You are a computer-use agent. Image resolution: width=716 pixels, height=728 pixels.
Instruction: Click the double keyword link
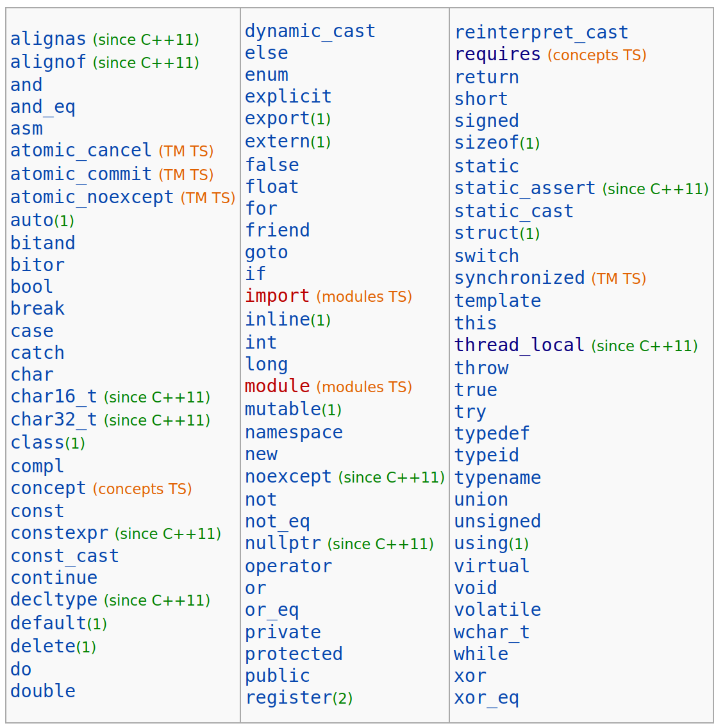pyautogui.click(x=43, y=691)
